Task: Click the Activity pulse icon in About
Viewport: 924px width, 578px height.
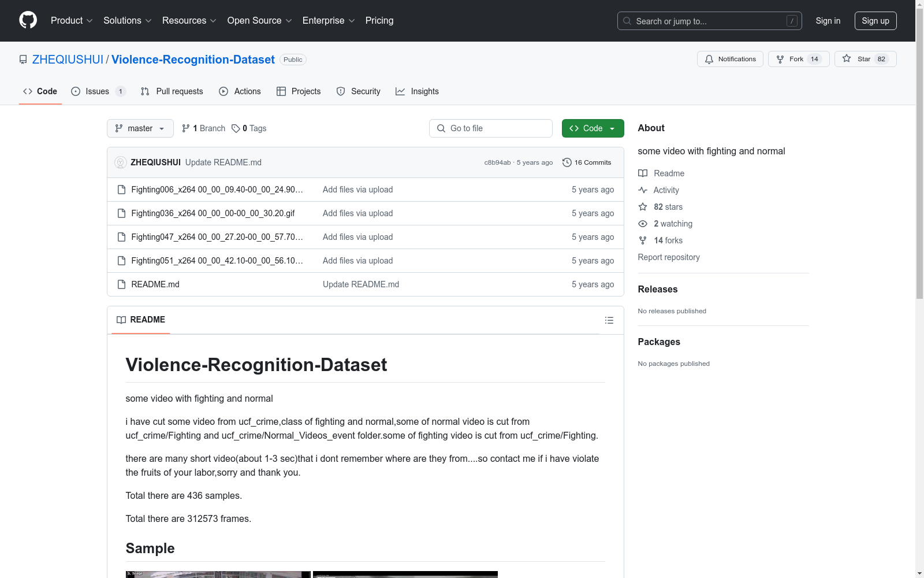Action: coord(643,190)
